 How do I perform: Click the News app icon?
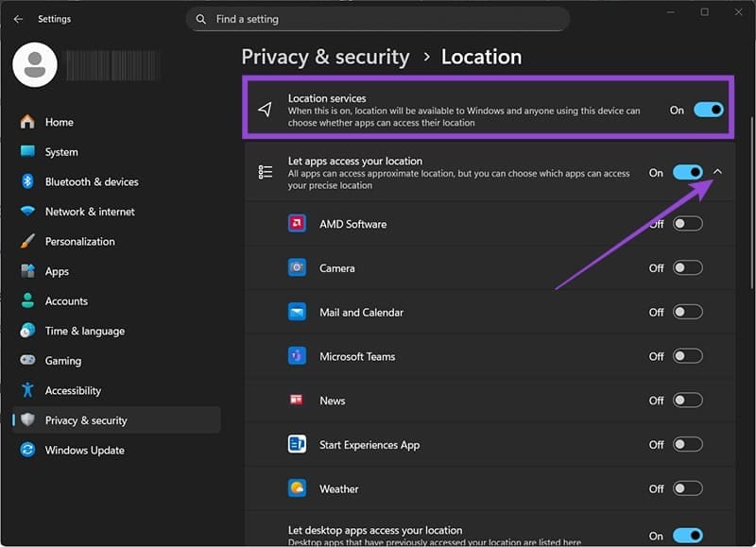tap(296, 400)
